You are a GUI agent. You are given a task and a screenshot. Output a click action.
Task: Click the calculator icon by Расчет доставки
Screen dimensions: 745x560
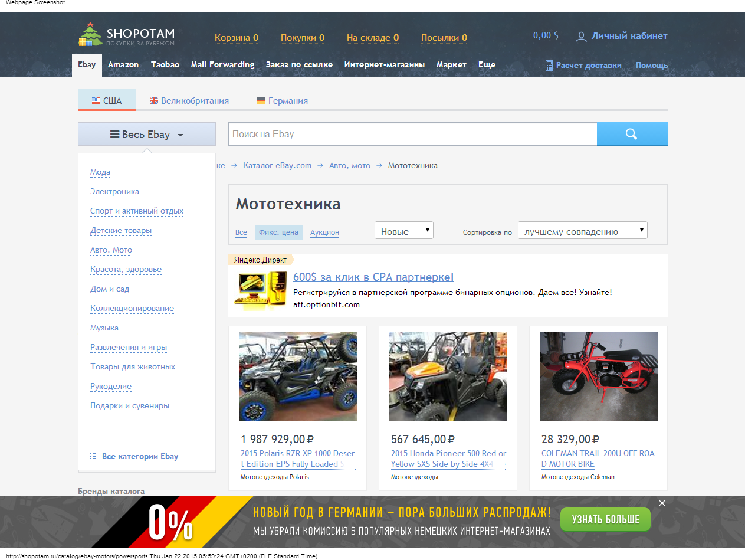[x=549, y=65]
